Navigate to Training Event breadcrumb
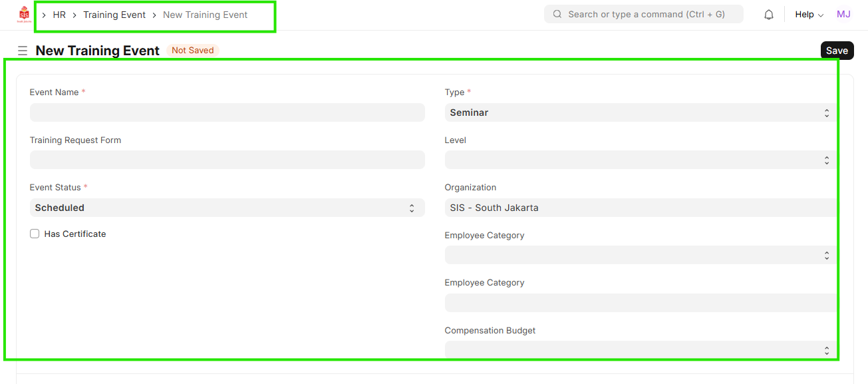 114,15
